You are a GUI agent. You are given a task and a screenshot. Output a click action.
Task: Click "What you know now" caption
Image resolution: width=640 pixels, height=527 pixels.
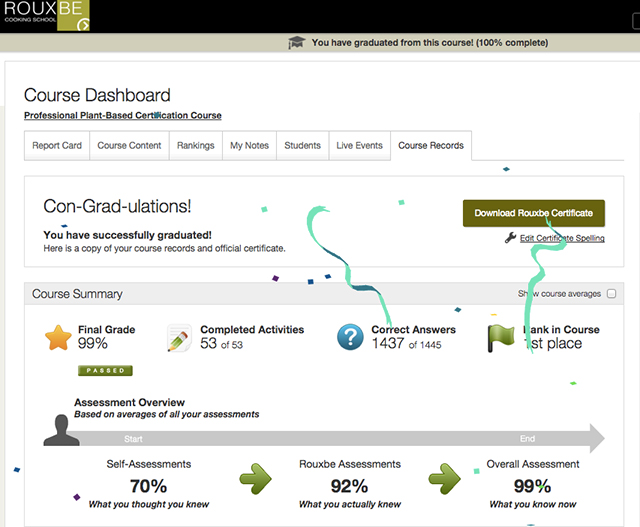click(x=533, y=505)
